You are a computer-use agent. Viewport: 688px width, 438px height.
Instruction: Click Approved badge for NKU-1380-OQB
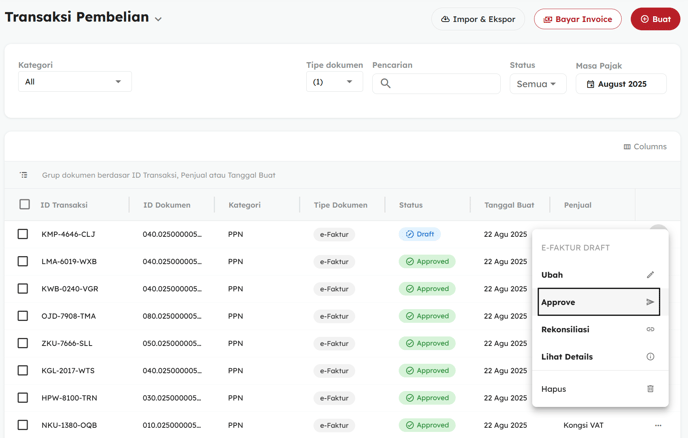pos(427,425)
